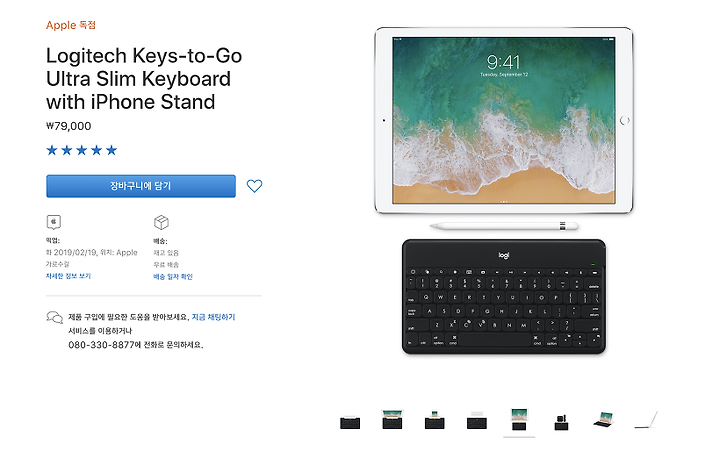This screenshot has width=720, height=451.
Task: Click the shipping box delivery icon
Action: click(161, 222)
